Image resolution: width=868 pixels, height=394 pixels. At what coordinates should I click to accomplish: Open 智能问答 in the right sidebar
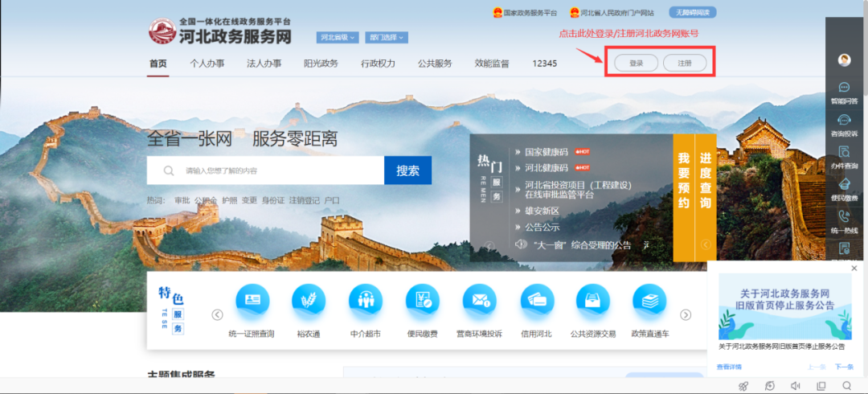[844, 92]
